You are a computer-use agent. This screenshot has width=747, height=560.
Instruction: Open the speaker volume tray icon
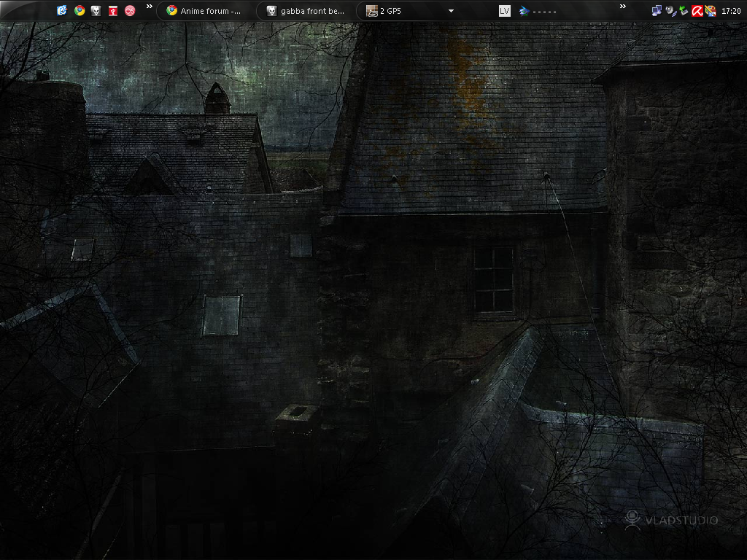(670, 11)
